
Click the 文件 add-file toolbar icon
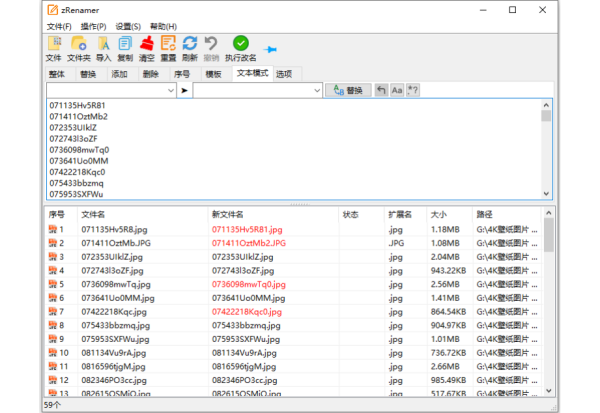click(54, 43)
